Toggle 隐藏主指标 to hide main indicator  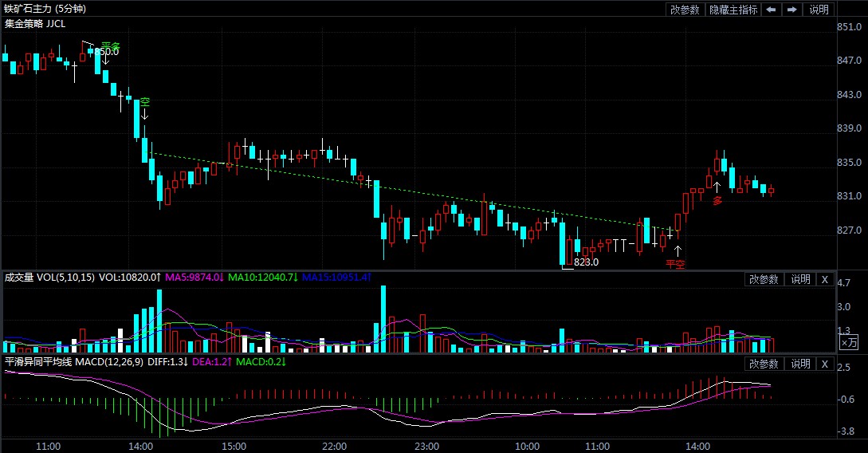tap(732, 10)
